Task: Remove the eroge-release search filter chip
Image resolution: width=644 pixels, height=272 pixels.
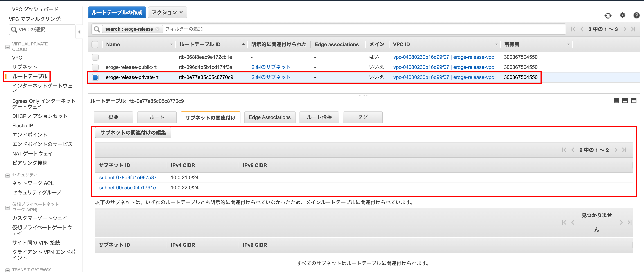Action: tap(157, 29)
